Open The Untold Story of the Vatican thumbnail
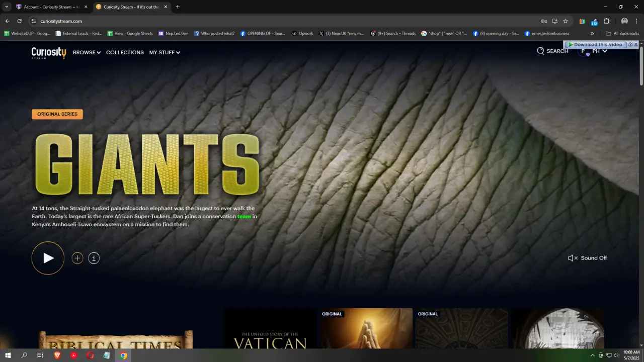The width and height of the screenshot is (644, 362). (270, 328)
